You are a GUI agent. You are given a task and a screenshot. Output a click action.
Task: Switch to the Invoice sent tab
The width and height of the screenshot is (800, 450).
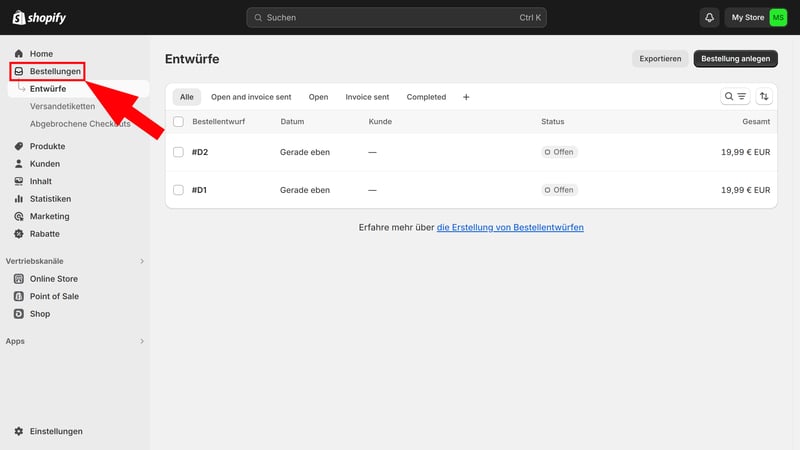pos(367,97)
